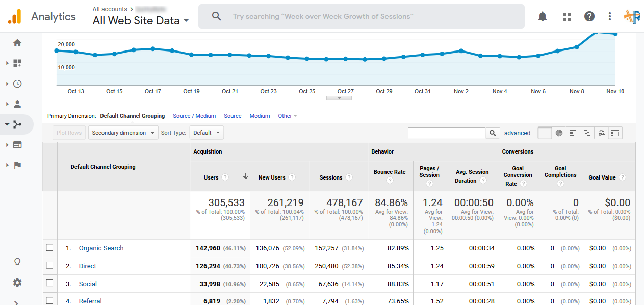Select Source / Medium primary dimension
The width and height of the screenshot is (644, 305).
click(x=194, y=116)
